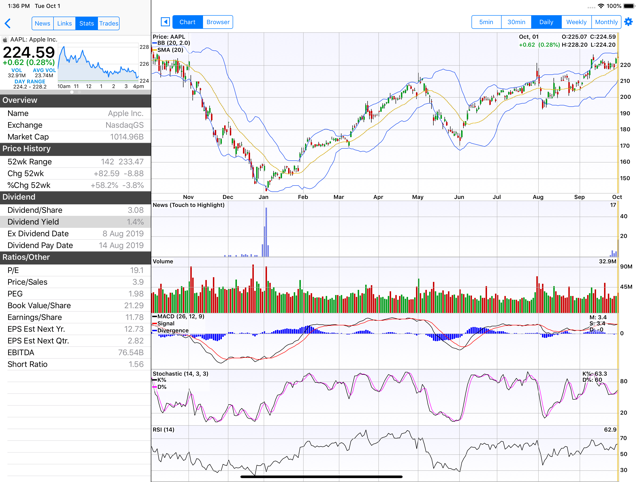Select the Exchange row

click(75, 125)
